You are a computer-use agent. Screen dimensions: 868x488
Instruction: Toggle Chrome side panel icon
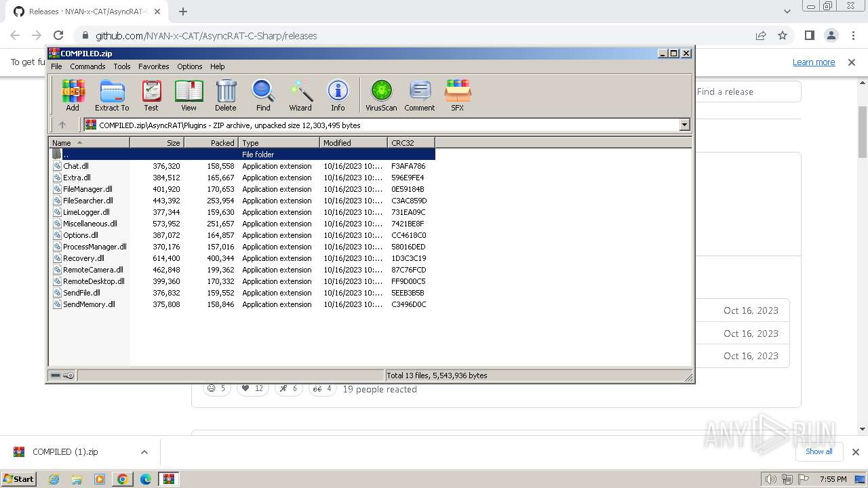[x=809, y=35]
